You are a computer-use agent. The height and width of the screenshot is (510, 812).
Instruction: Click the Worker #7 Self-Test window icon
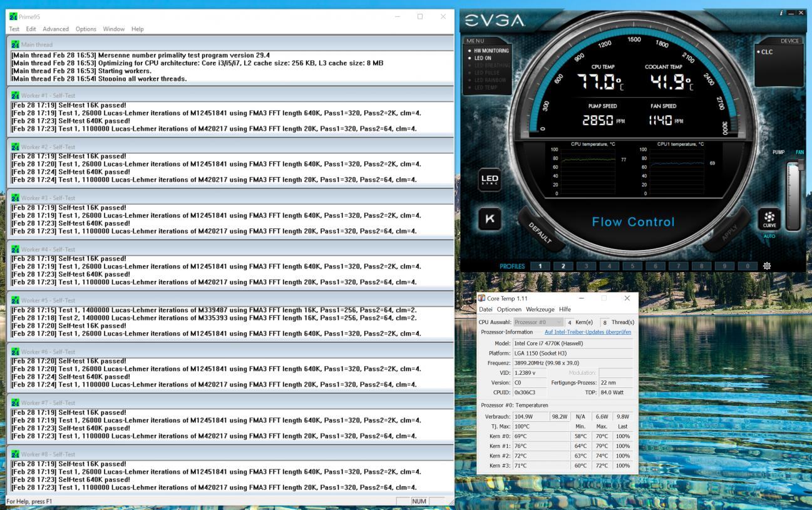tap(16, 403)
